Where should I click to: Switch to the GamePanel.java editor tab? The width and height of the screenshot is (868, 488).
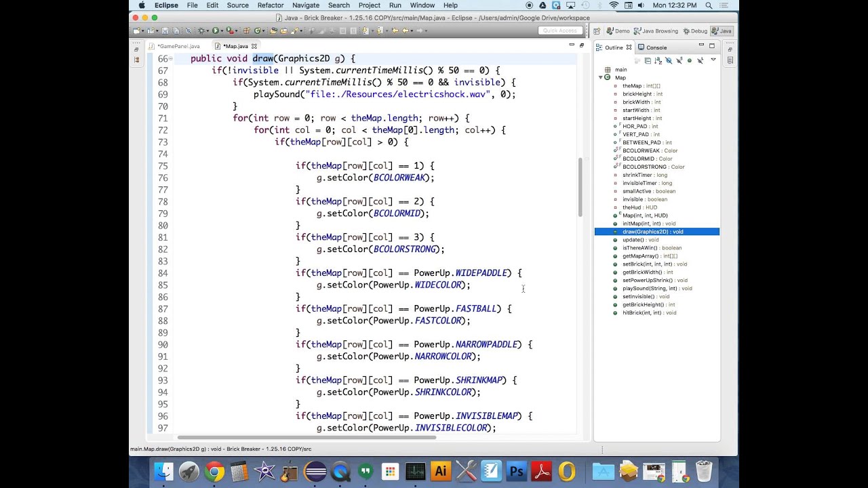(178, 47)
